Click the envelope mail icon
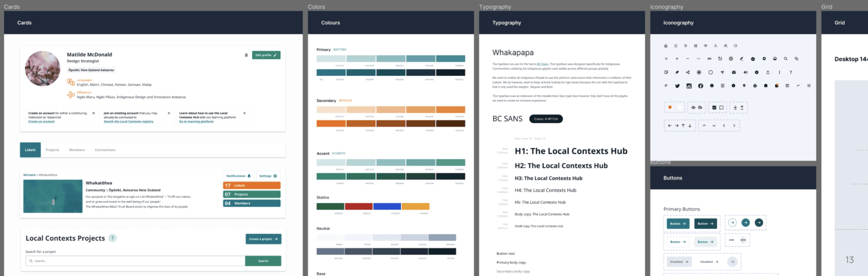This screenshot has height=276, width=868. tap(734, 72)
